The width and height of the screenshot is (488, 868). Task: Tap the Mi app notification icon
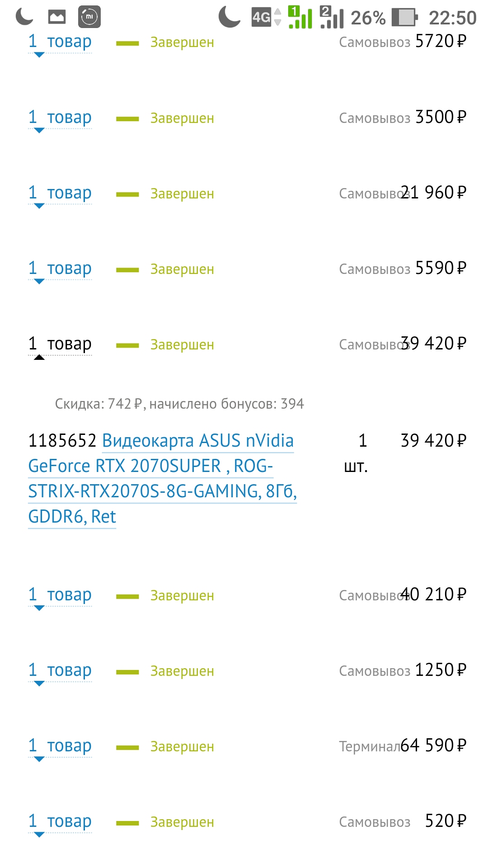(89, 17)
